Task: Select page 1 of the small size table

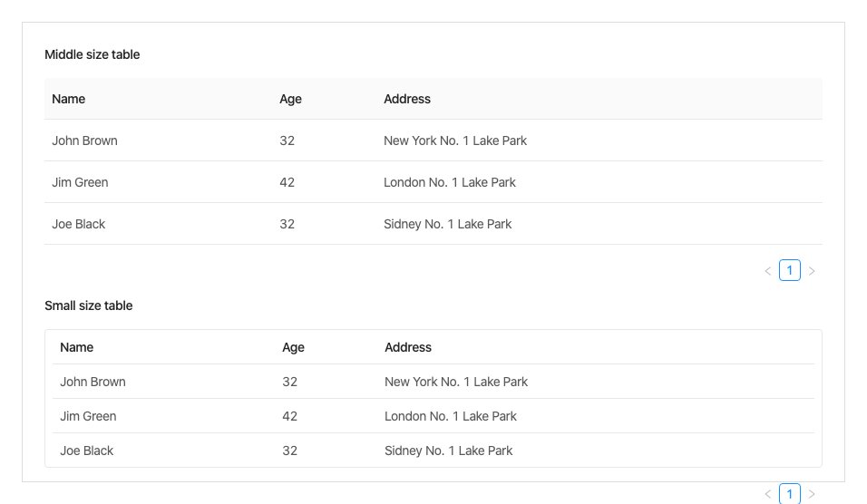Action: click(790, 494)
